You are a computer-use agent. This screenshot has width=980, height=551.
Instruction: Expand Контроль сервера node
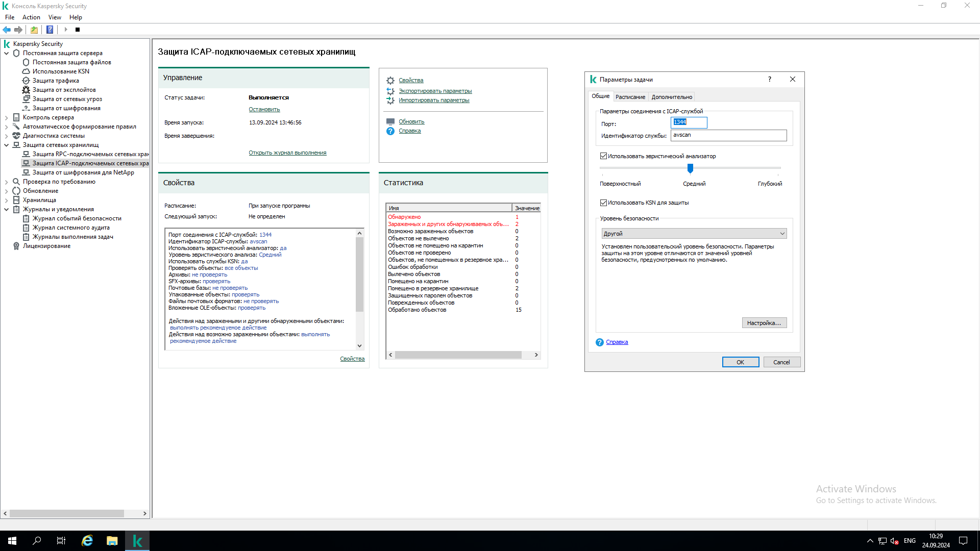7,117
